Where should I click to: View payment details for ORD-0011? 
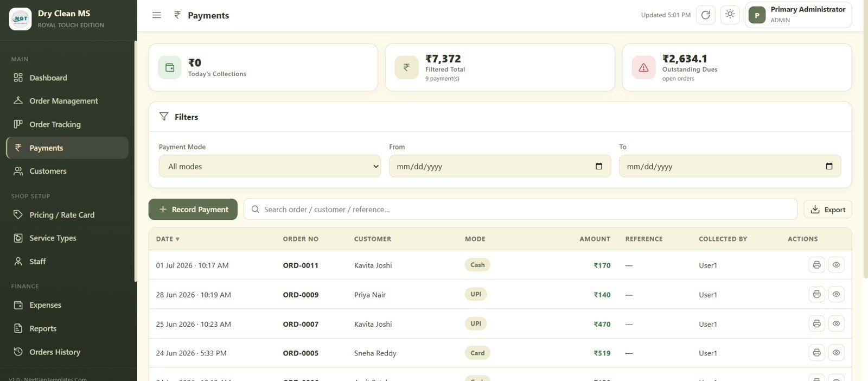pos(837,265)
